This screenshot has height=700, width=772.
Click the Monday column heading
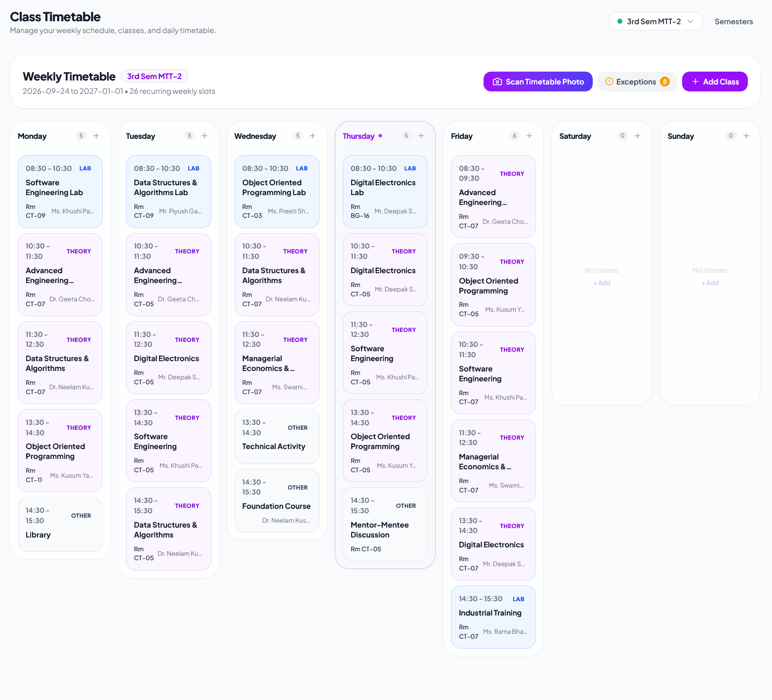pos(32,136)
